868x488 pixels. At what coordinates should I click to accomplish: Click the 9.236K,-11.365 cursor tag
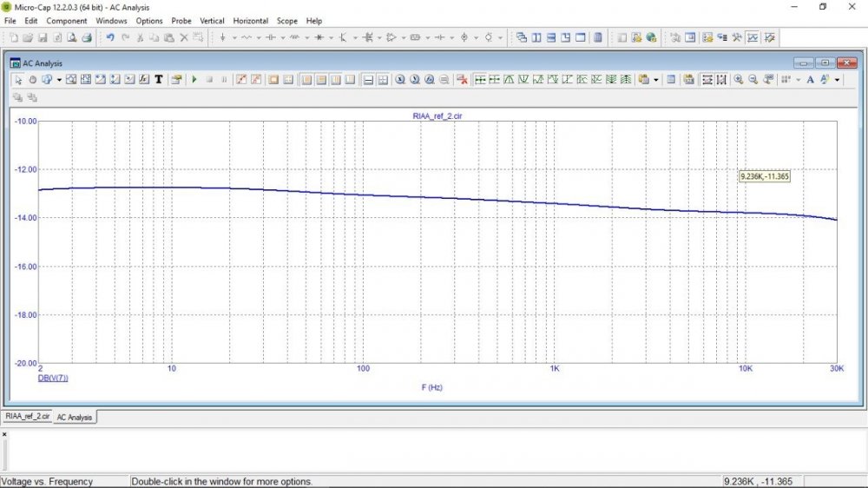tap(764, 176)
